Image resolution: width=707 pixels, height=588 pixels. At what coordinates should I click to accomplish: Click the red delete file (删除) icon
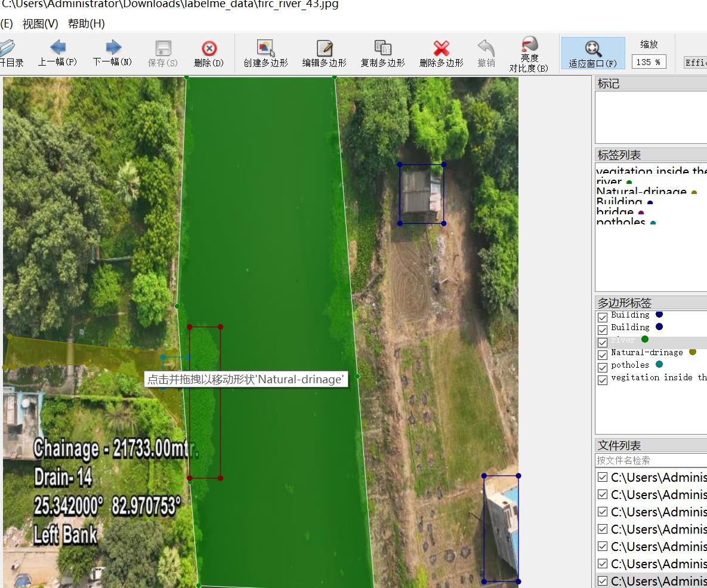(x=209, y=54)
